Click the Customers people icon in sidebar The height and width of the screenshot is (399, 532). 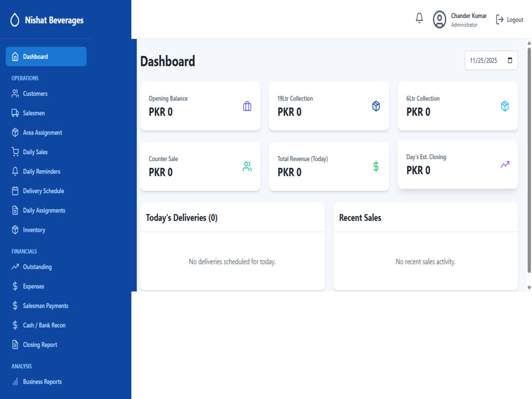point(15,94)
